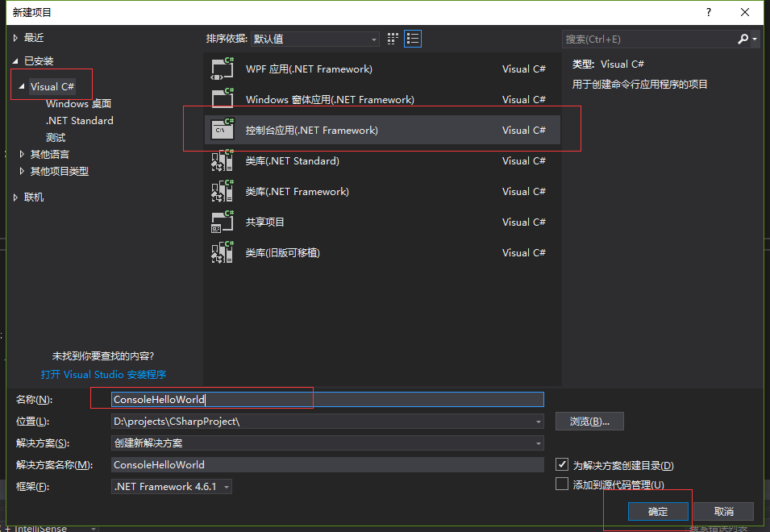Viewport: 770px width, 532px height.
Task: Select .NET Standard tree item
Action: (80, 120)
